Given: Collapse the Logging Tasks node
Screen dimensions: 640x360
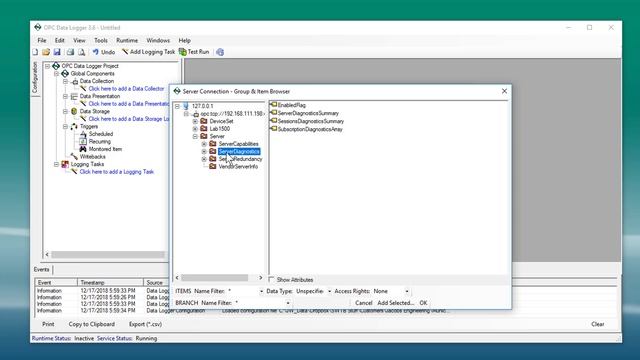Looking at the screenshot, I should pyautogui.click(x=56, y=164).
